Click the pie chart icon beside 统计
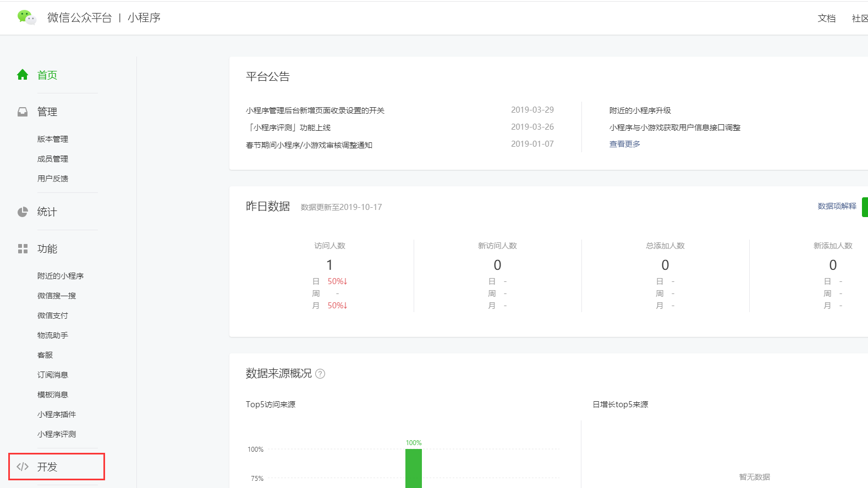 click(23, 212)
